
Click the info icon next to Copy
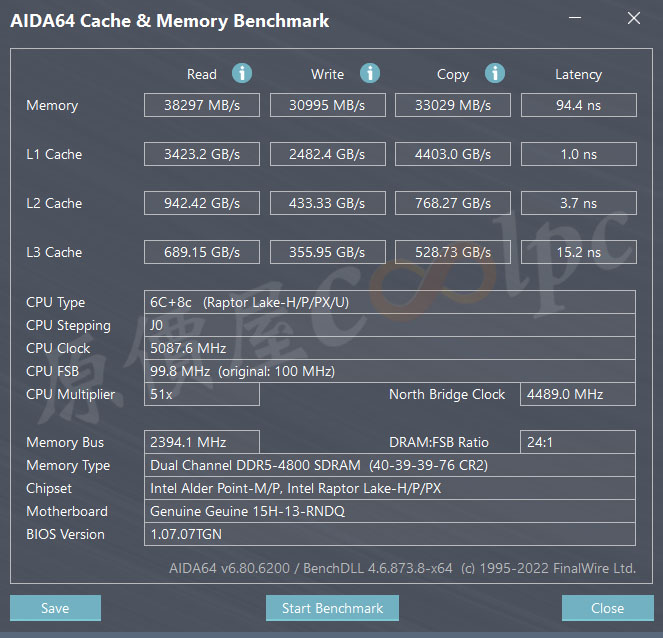pos(495,73)
